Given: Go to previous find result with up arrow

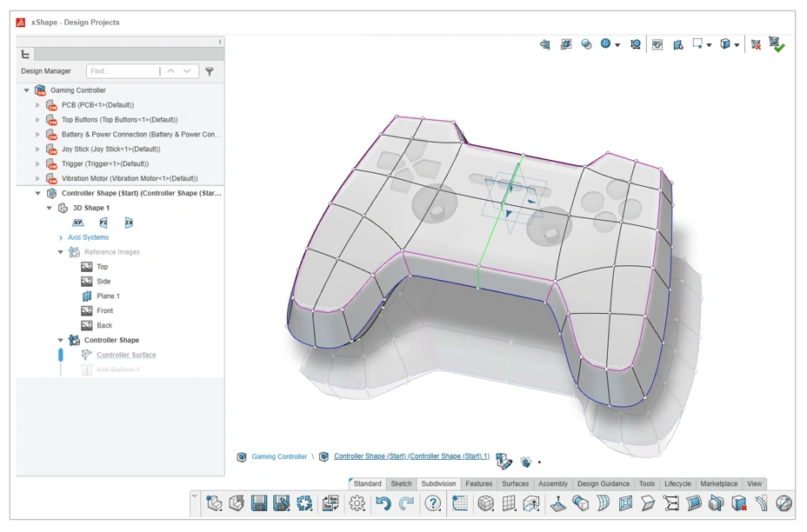Looking at the screenshot, I should point(170,71).
